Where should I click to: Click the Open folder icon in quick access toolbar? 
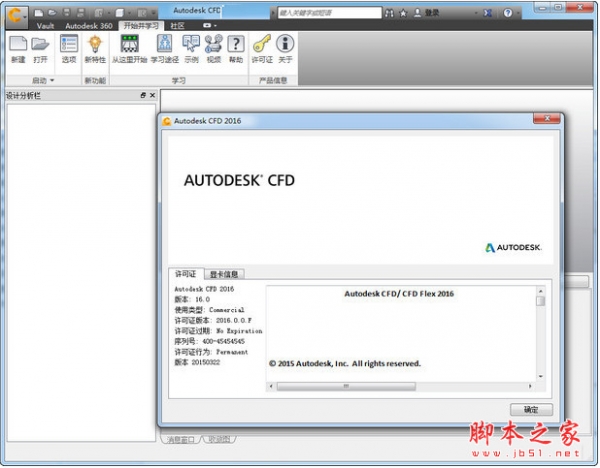(x=52, y=13)
